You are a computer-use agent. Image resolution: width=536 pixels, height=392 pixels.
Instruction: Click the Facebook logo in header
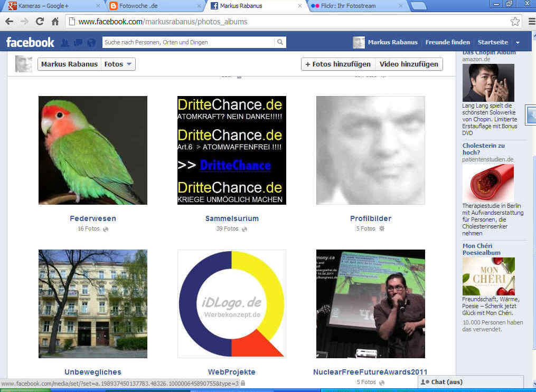[x=30, y=42]
